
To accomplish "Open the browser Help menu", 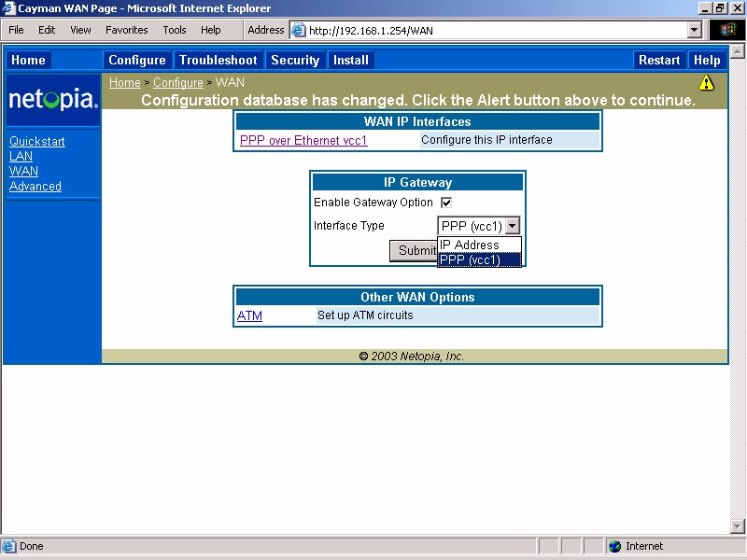I will [211, 30].
